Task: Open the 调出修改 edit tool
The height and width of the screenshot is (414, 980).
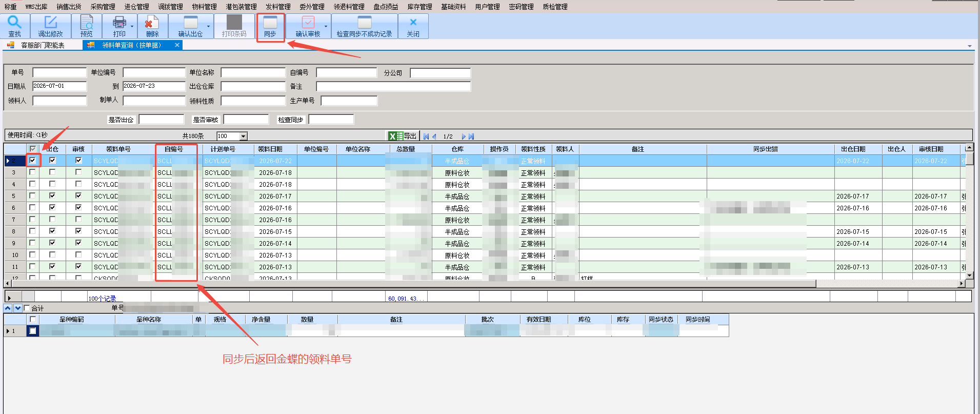Action: pyautogui.click(x=50, y=26)
